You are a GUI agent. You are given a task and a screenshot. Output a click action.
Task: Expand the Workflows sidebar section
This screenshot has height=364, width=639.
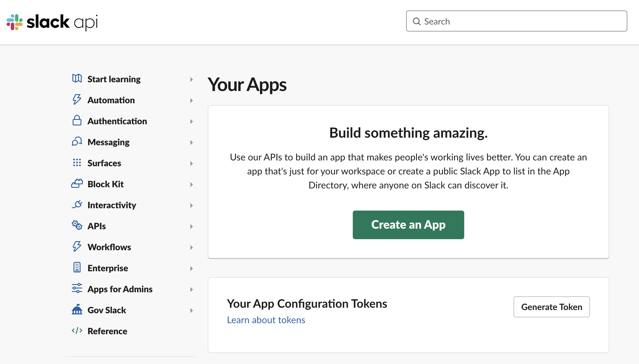(191, 247)
